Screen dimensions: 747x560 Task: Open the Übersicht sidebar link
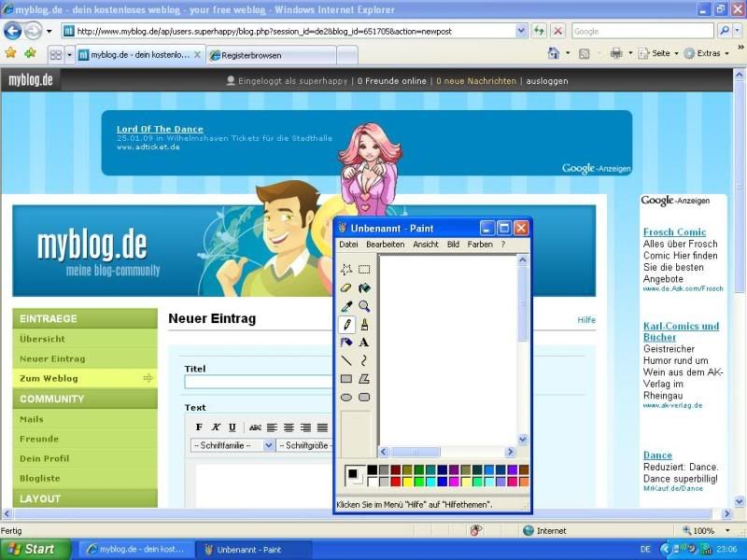coord(42,339)
